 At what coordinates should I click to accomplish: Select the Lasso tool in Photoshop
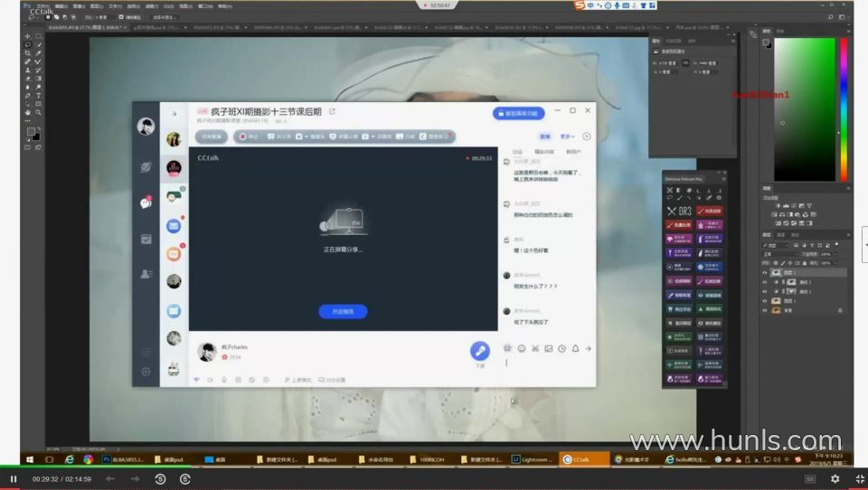pos(28,45)
